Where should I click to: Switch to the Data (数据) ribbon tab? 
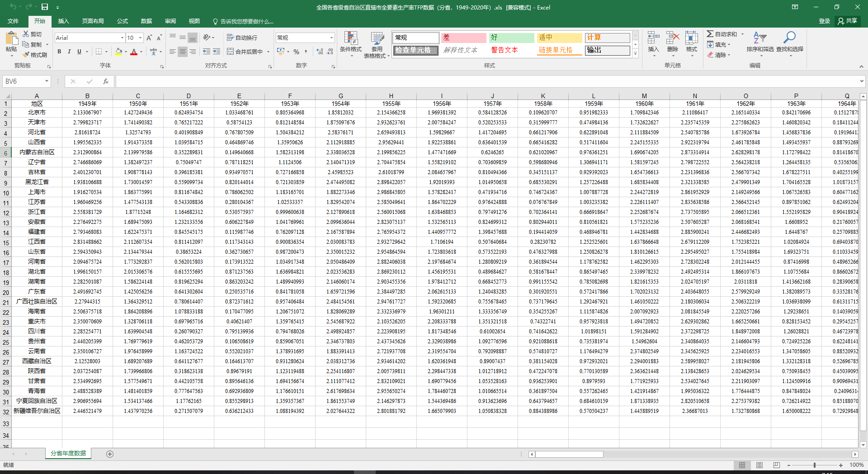click(146, 21)
